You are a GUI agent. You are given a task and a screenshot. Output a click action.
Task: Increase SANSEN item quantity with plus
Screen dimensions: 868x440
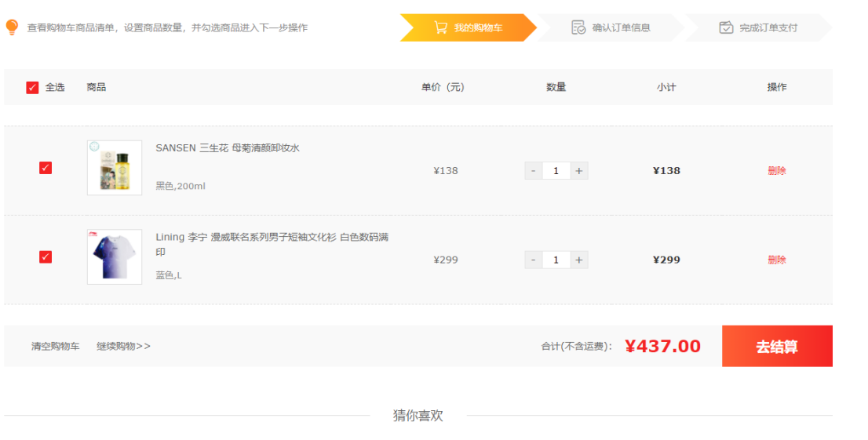click(579, 171)
